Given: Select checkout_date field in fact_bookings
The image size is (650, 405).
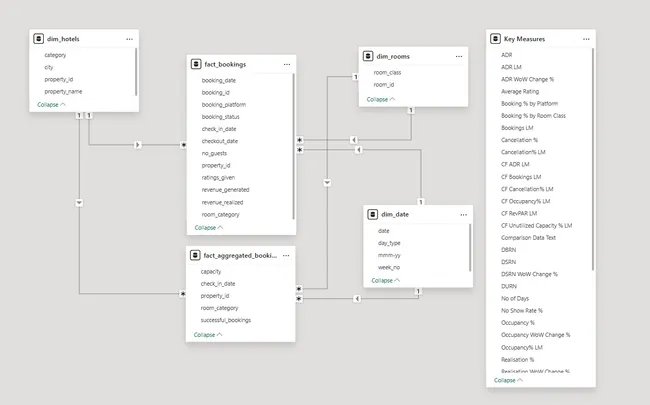Looking at the screenshot, I should click(x=220, y=141).
